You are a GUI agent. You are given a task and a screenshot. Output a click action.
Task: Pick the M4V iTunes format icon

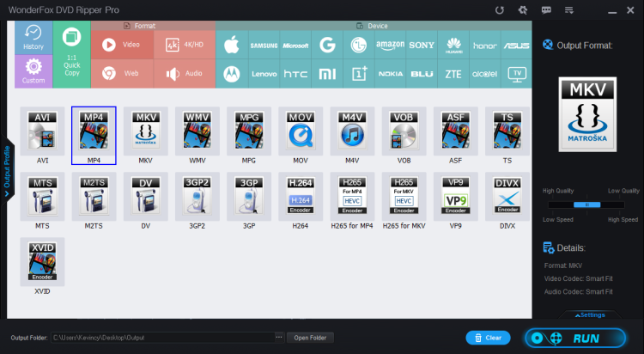(352, 135)
